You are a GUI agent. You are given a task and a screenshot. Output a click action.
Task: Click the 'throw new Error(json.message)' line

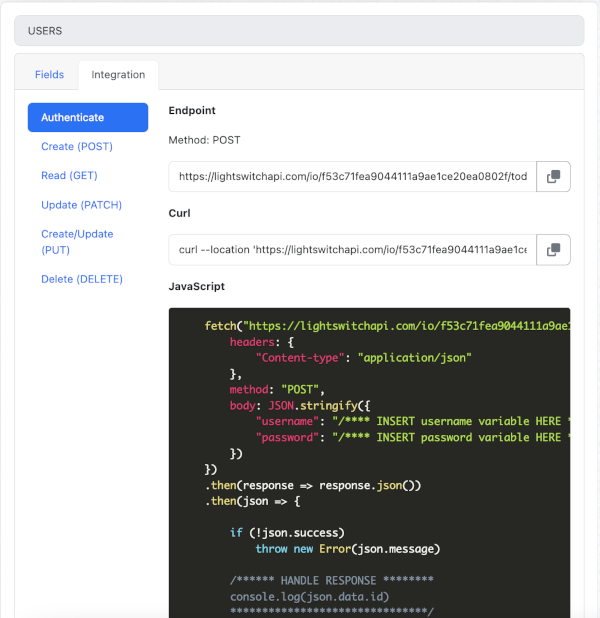tap(348, 549)
